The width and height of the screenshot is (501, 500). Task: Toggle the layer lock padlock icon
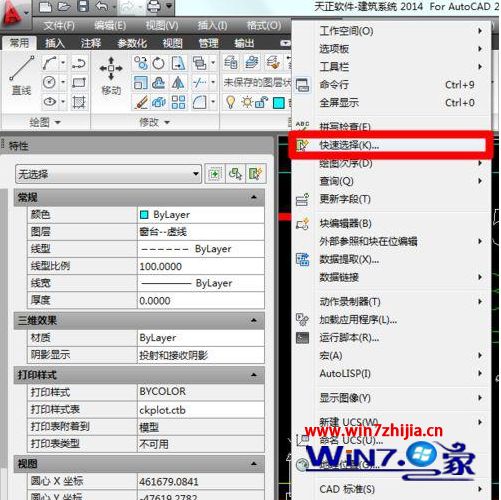click(x=262, y=102)
